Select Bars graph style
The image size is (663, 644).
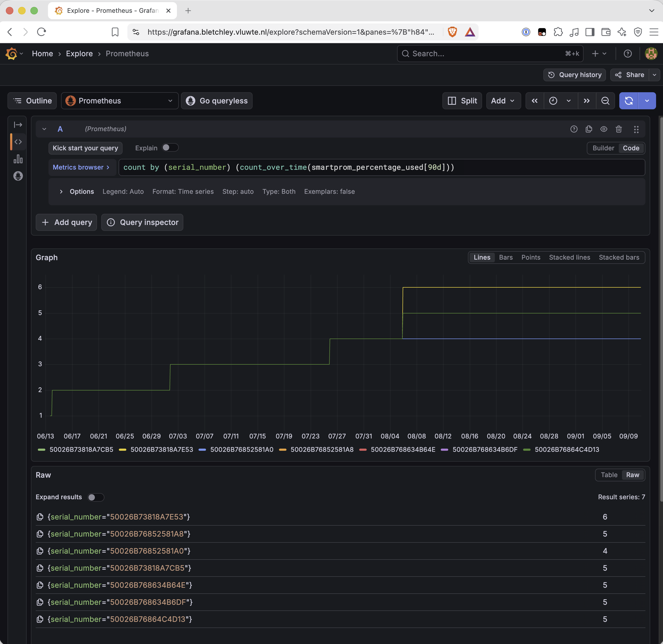click(x=506, y=257)
